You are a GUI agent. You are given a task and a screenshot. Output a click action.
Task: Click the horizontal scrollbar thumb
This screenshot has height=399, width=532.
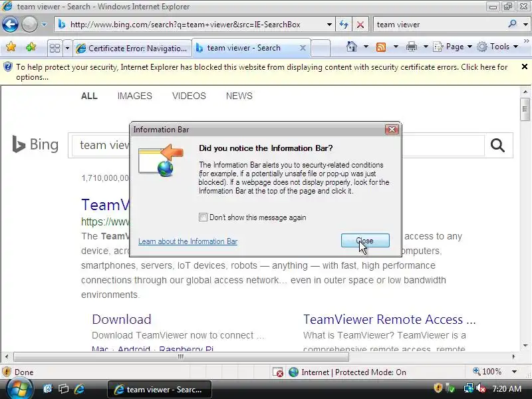[x=181, y=356]
